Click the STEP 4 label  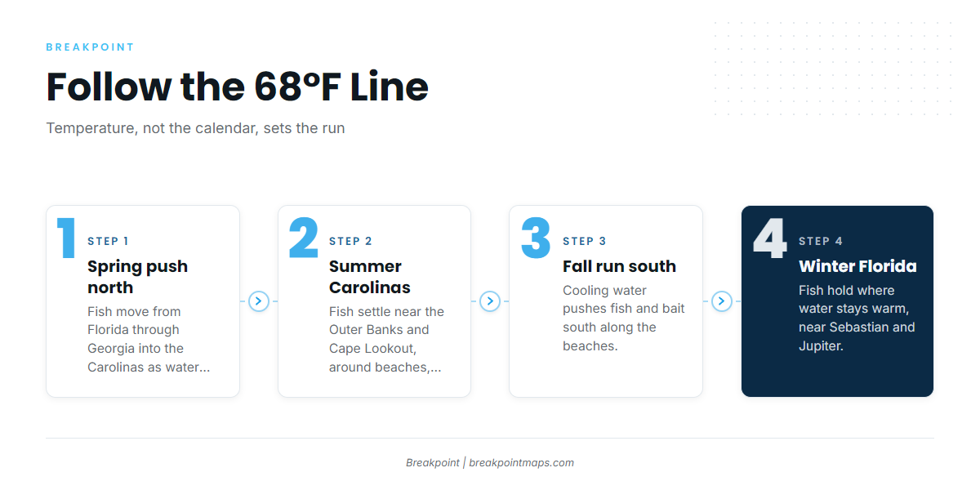(x=821, y=241)
